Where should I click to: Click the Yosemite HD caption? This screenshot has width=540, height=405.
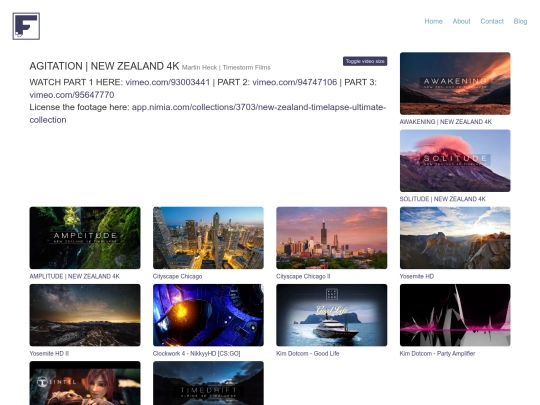[417, 276]
